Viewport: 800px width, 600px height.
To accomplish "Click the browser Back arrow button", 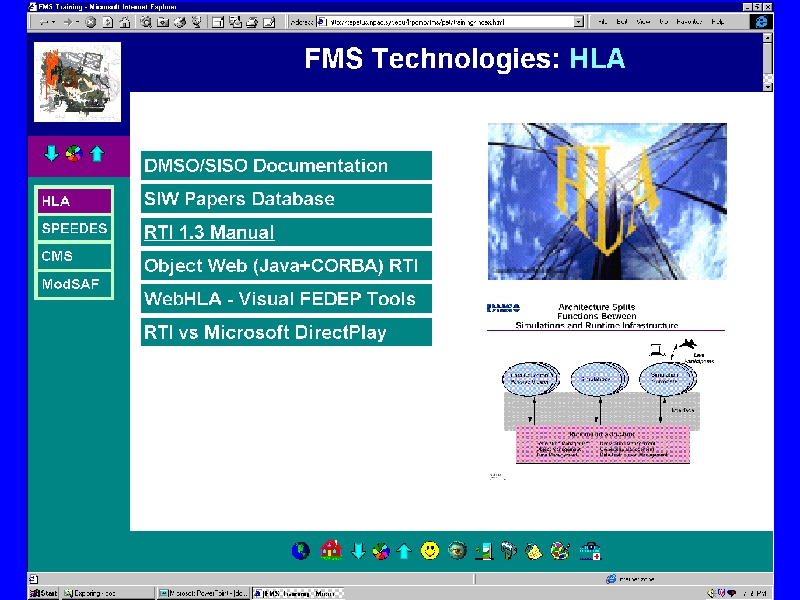I will point(43,22).
